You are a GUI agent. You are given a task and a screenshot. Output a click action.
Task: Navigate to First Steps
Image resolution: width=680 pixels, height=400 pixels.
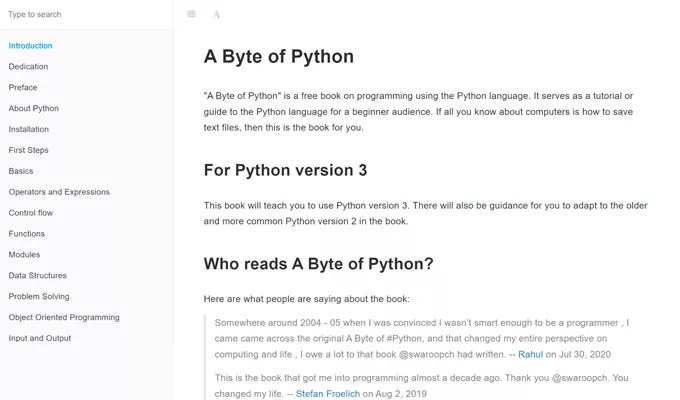pyautogui.click(x=28, y=150)
